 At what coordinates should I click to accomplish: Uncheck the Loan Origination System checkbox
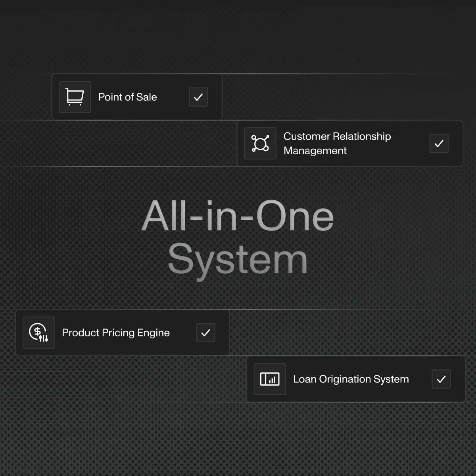click(x=441, y=379)
